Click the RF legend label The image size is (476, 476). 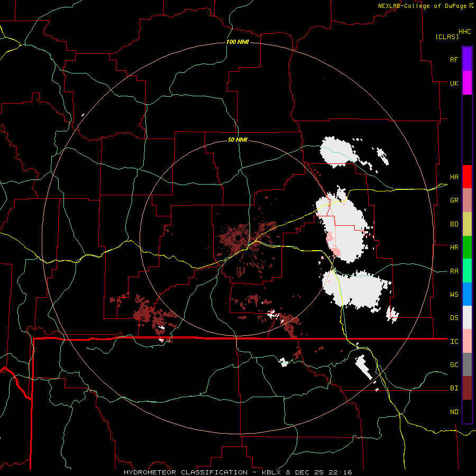click(x=454, y=59)
